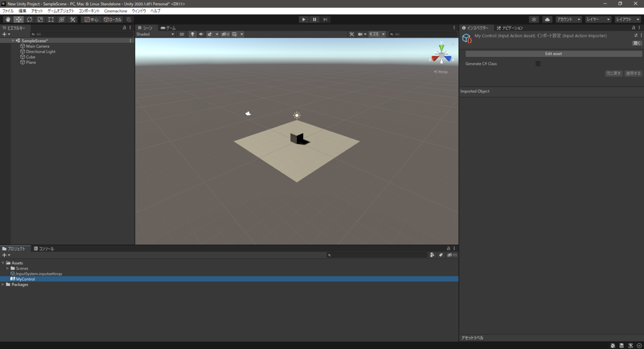Click Edit asset button
Screen dimensions: 644x349
point(553,54)
